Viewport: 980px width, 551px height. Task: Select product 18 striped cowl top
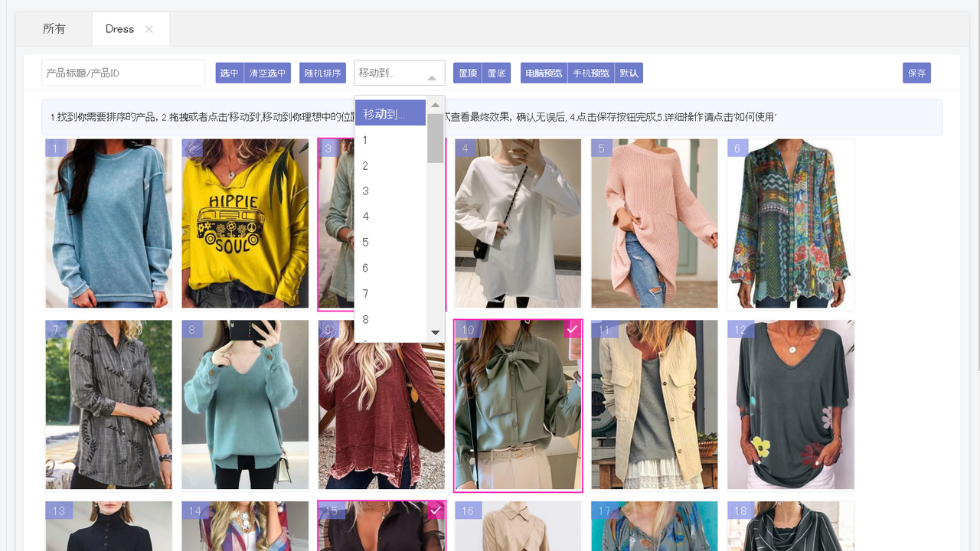click(x=791, y=527)
